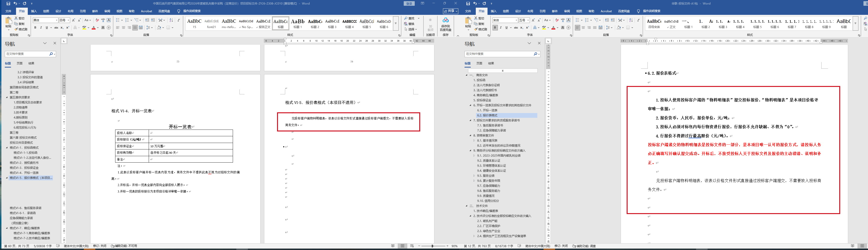
Task: Save the right Word document
Action: 468,3
